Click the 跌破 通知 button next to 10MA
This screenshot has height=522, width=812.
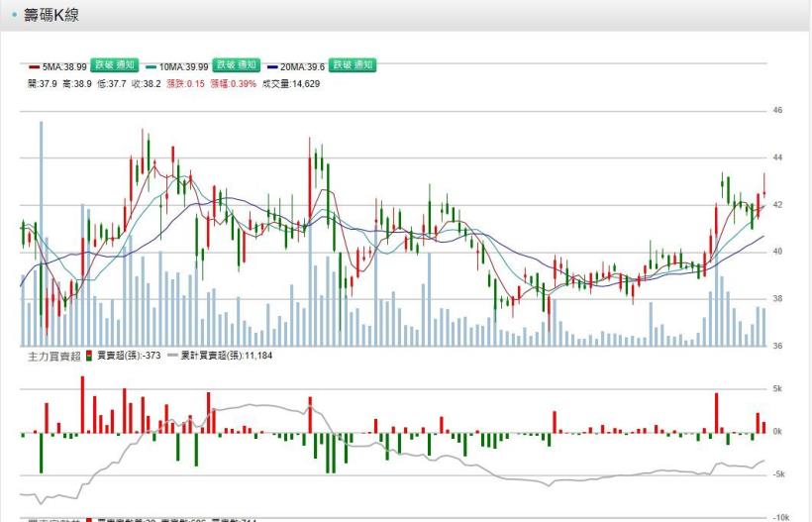pyautogui.click(x=237, y=65)
